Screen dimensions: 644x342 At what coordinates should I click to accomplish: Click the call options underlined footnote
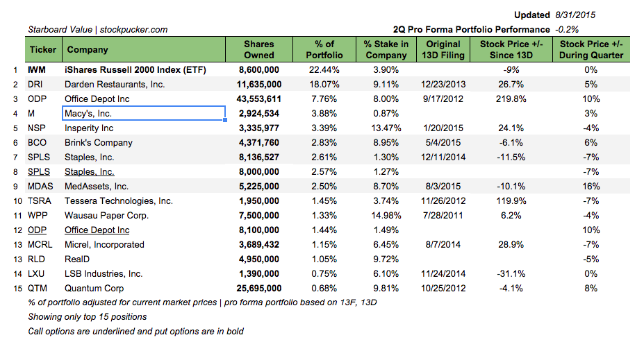tap(136, 331)
